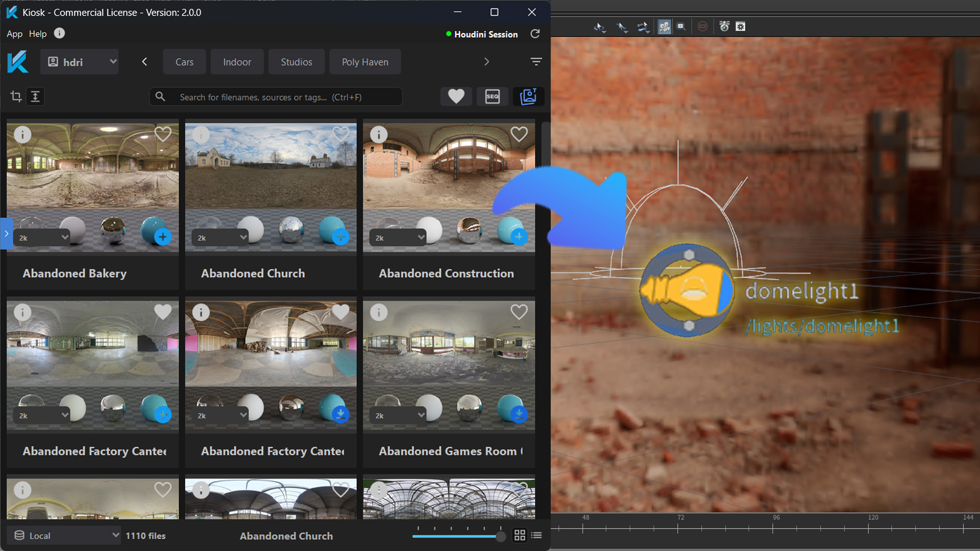Switch to grid view layout icon
The height and width of the screenshot is (551, 980).
(520, 535)
